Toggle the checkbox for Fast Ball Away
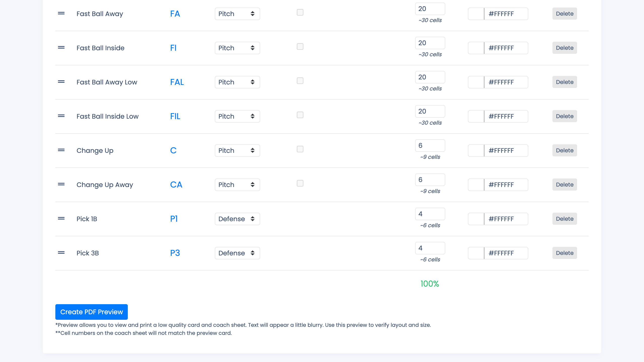The width and height of the screenshot is (644, 362). point(300,12)
